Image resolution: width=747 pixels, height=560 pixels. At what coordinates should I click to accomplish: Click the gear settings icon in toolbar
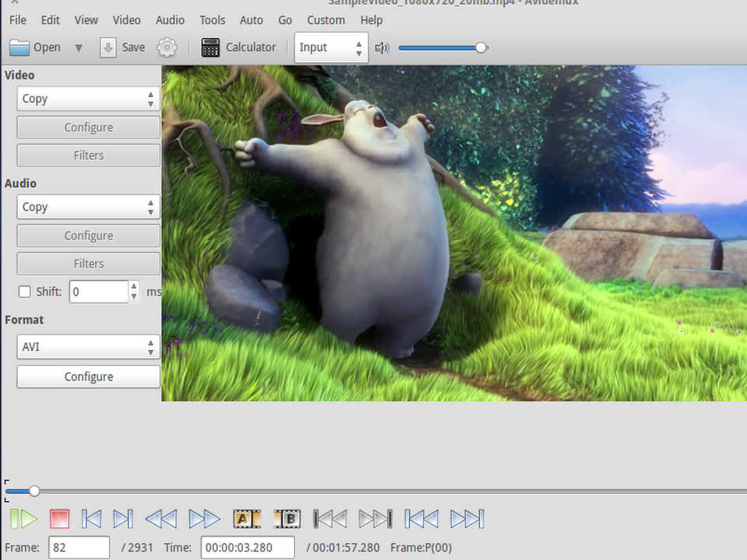[167, 47]
